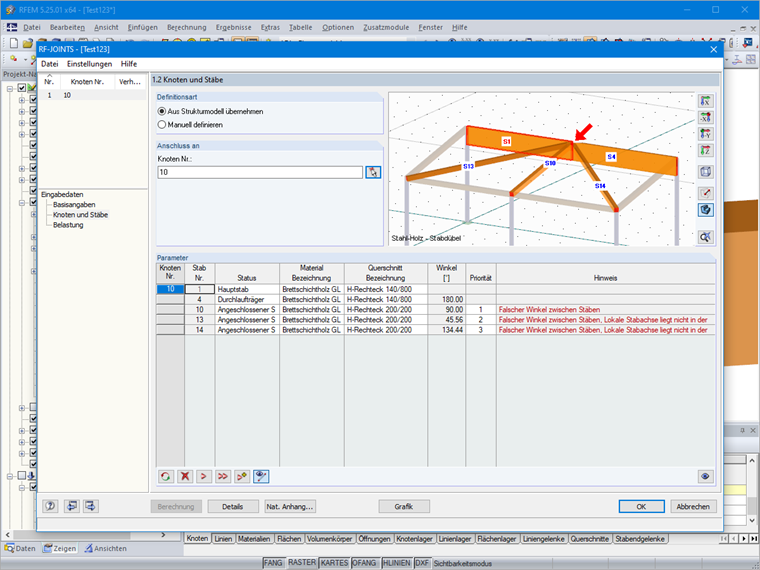This screenshot has width=760, height=570.
Task: Click eye icon at right below table
Action: (705, 476)
